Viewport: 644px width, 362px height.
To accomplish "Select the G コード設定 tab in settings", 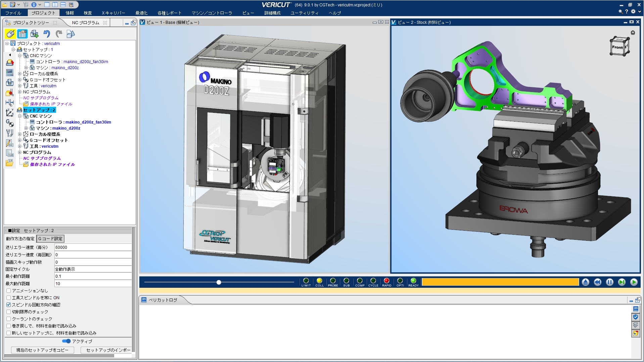I will point(50,239).
